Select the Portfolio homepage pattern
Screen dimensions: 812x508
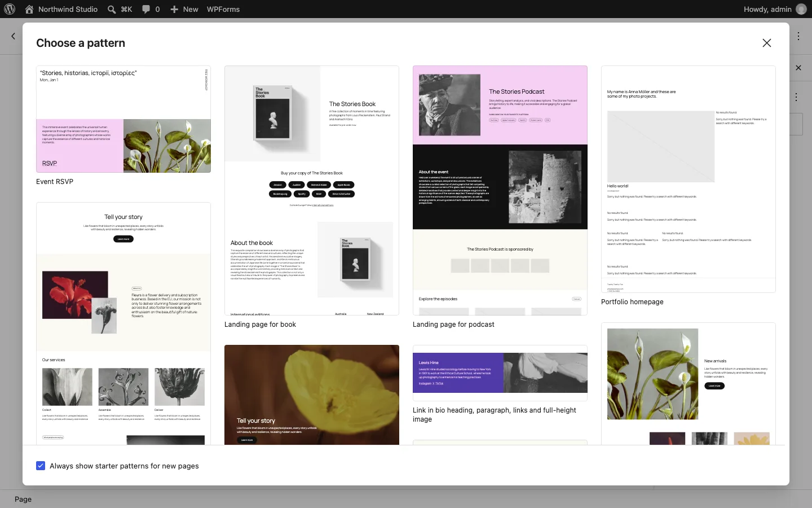click(x=689, y=179)
